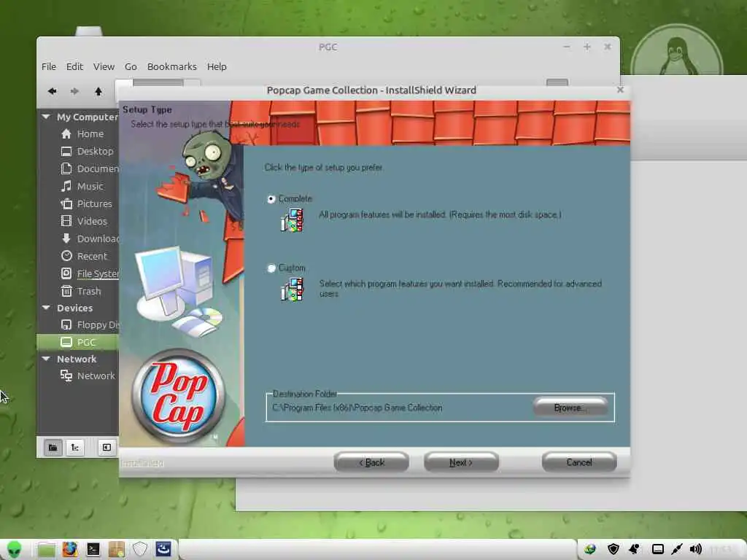This screenshot has width=747, height=560.
Task: Open the File menu in PGC window
Action: [49, 66]
